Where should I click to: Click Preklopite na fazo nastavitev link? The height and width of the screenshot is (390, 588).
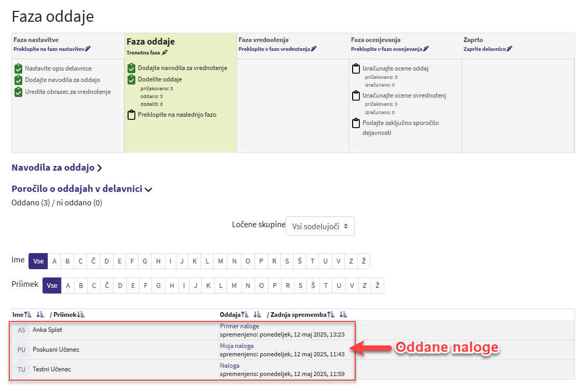(x=49, y=49)
